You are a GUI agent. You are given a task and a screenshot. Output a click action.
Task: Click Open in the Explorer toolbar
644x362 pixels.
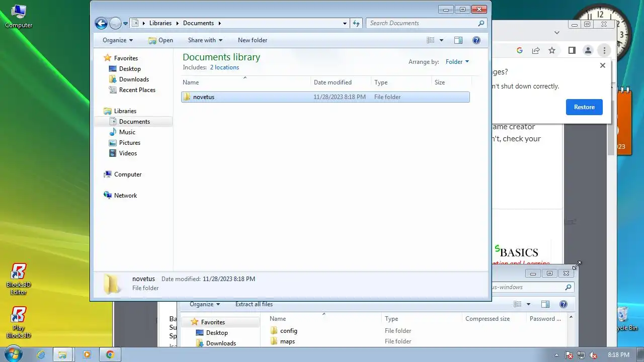point(160,40)
